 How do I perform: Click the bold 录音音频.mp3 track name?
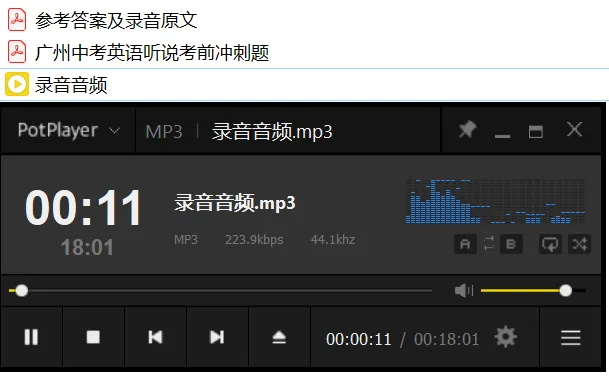(235, 203)
